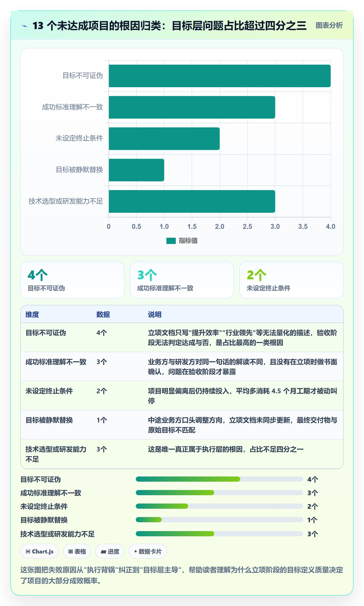Click the lightning icon beside the title
Viewport: 364px width, 606px height.
point(24,26)
